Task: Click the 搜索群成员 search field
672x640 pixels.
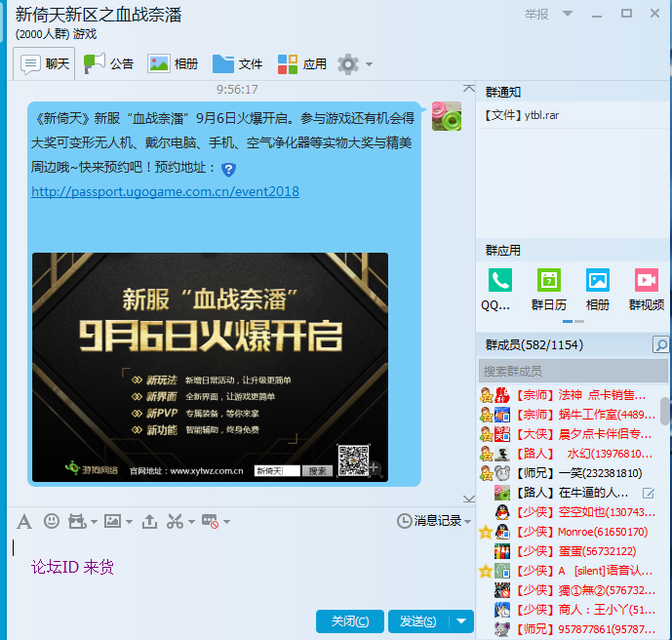Action: pos(573,372)
